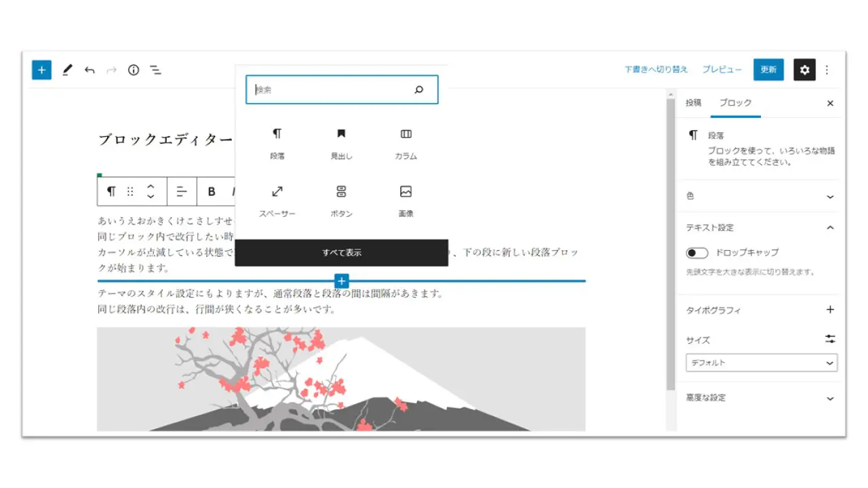The height and width of the screenshot is (488, 868).
Task: Click the ブロックエディター post title
Action: tap(166, 140)
